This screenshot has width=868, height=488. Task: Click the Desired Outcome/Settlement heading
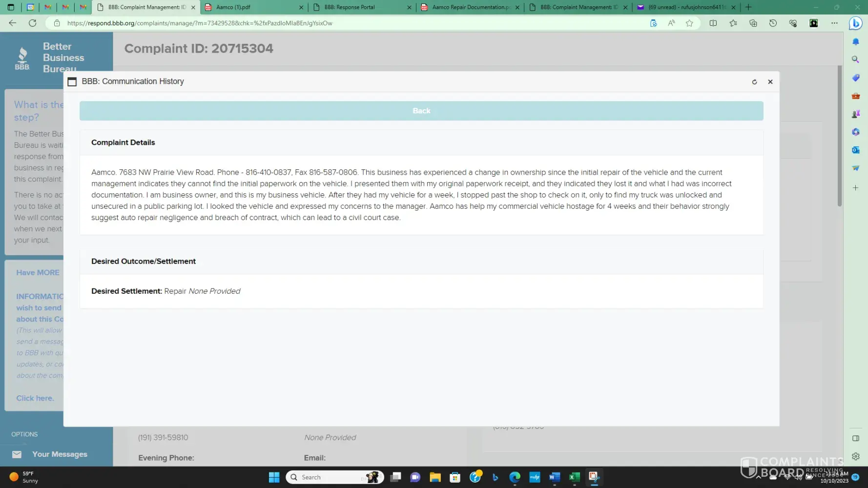[144, 261]
